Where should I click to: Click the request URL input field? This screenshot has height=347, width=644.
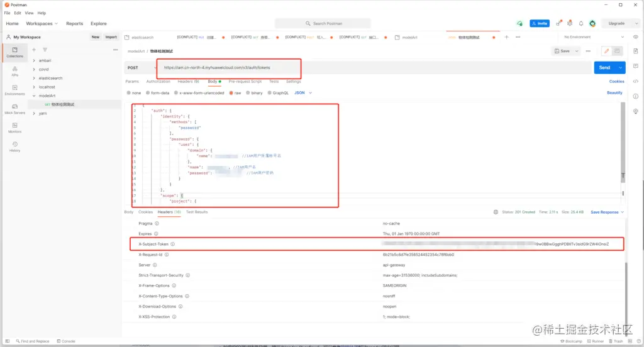pos(374,68)
